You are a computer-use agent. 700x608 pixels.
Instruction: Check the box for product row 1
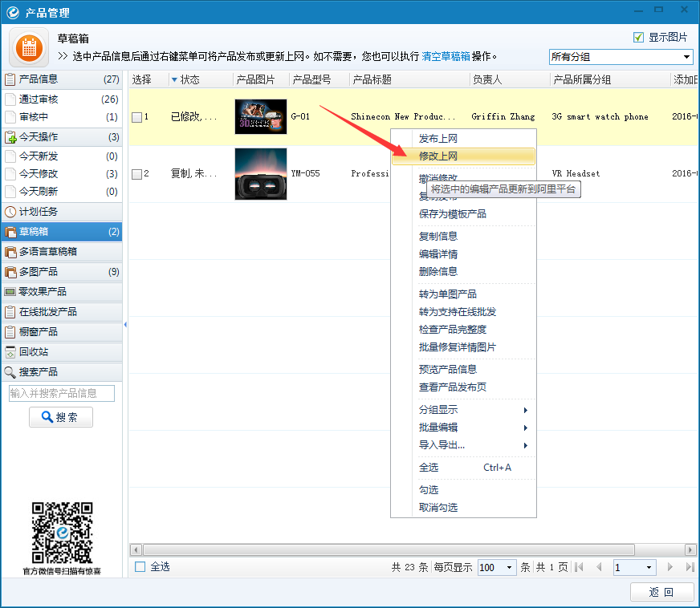137,117
